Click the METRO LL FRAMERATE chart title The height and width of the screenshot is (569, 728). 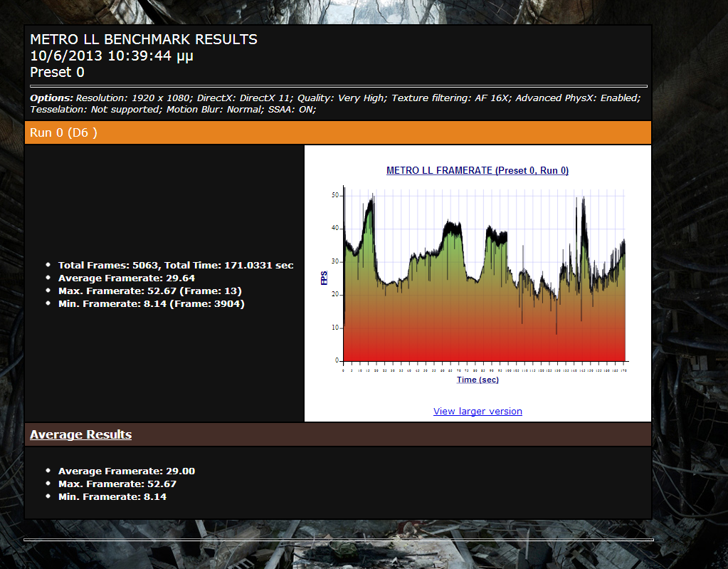[x=478, y=170]
